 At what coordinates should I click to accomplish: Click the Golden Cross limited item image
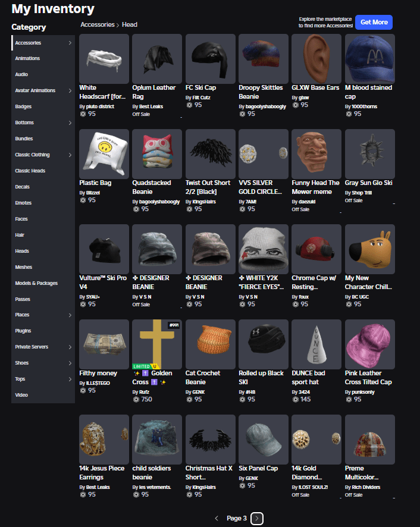point(157,344)
